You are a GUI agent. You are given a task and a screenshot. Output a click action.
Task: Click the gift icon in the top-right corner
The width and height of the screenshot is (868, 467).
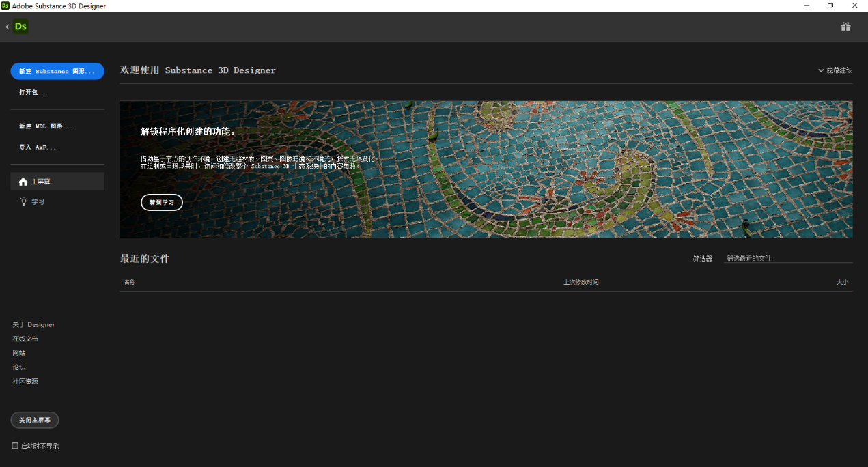click(x=845, y=27)
